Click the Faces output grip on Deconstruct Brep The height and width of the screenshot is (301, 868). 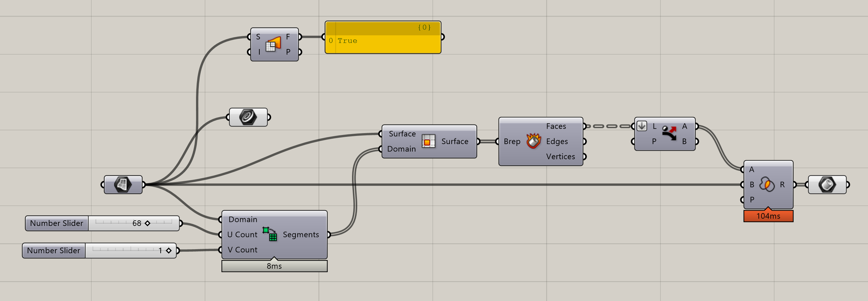pyautogui.click(x=585, y=126)
